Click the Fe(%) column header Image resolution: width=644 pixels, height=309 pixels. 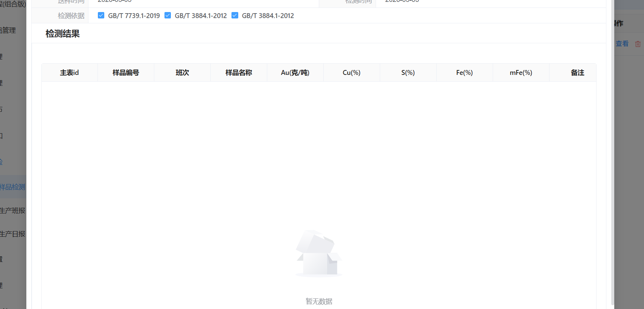(x=464, y=73)
